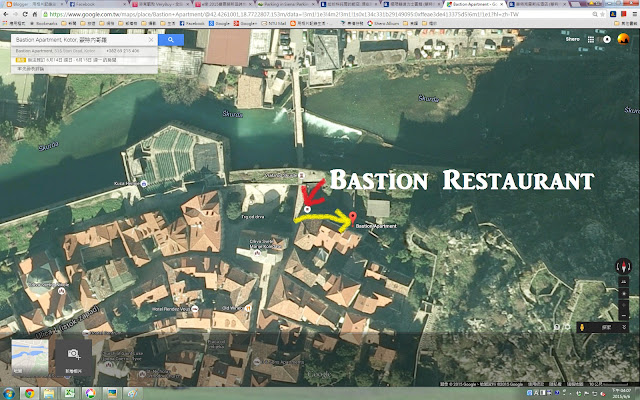Viewport: 640px width, 400px height.
Task: Select the Bastion Apartment Google Maps tab
Action: click(475, 4)
